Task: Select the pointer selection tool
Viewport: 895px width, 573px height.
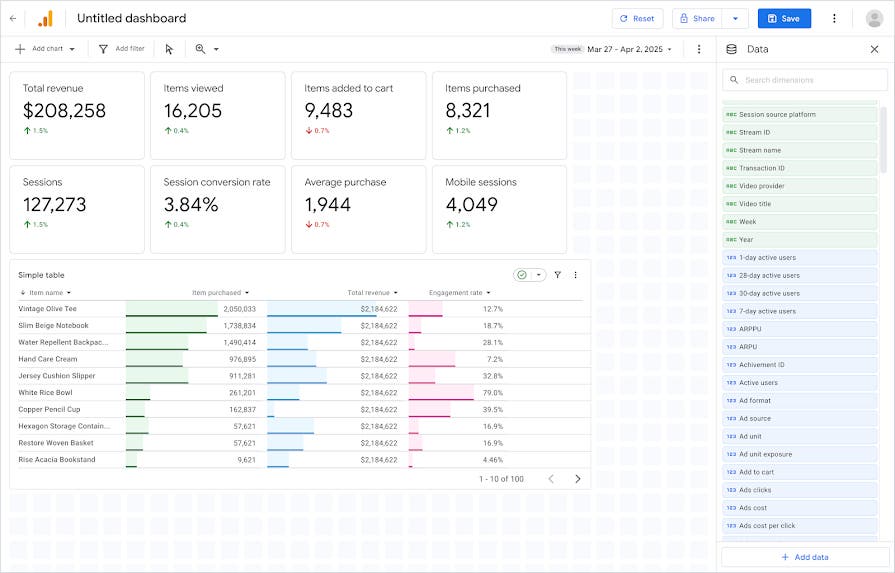Action: pos(169,49)
